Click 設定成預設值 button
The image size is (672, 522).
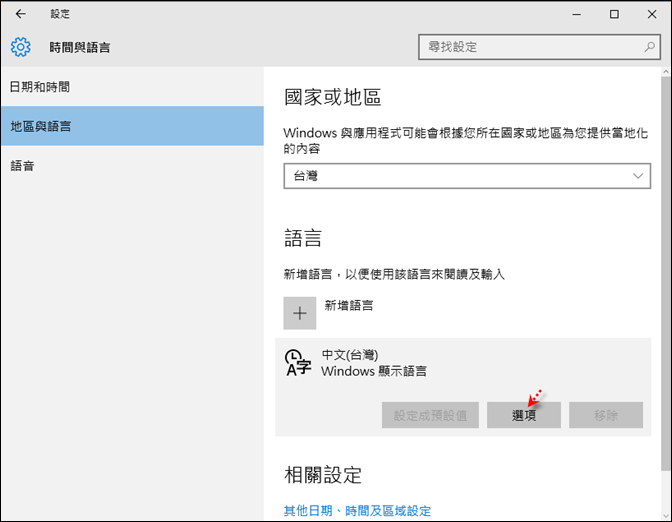click(430, 415)
